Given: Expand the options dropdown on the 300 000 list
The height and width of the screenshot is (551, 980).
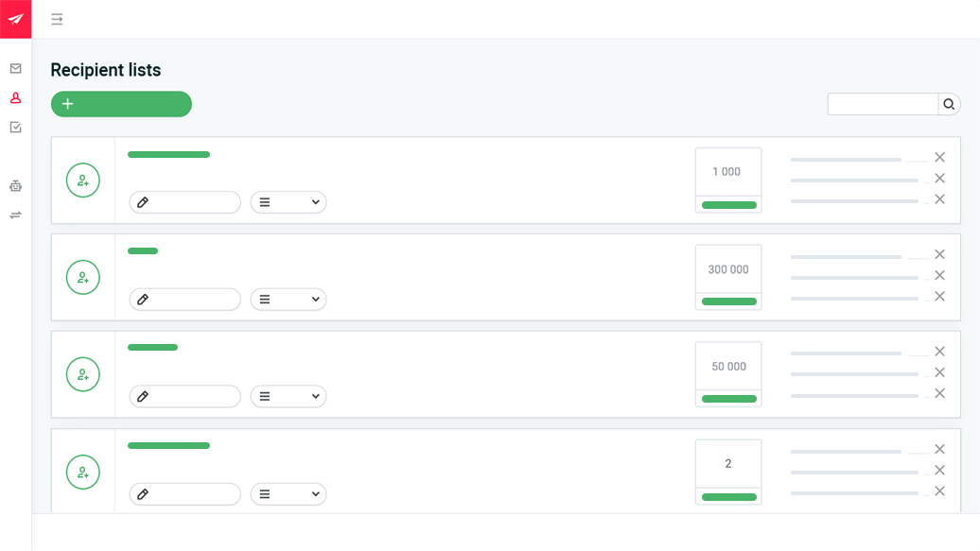Looking at the screenshot, I should coord(289,299).
